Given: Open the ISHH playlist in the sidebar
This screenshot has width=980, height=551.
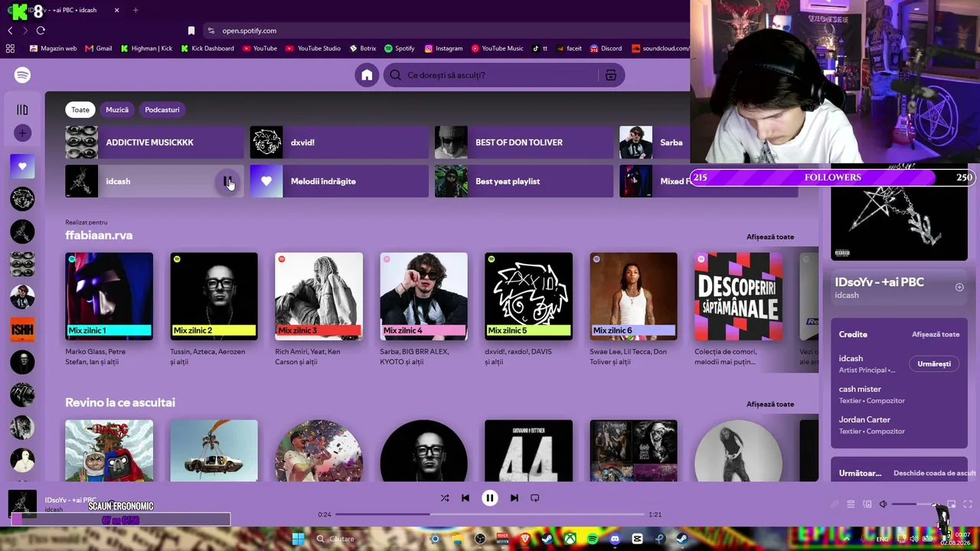Looking at the screenshot, I should click(x=22, y=330).
